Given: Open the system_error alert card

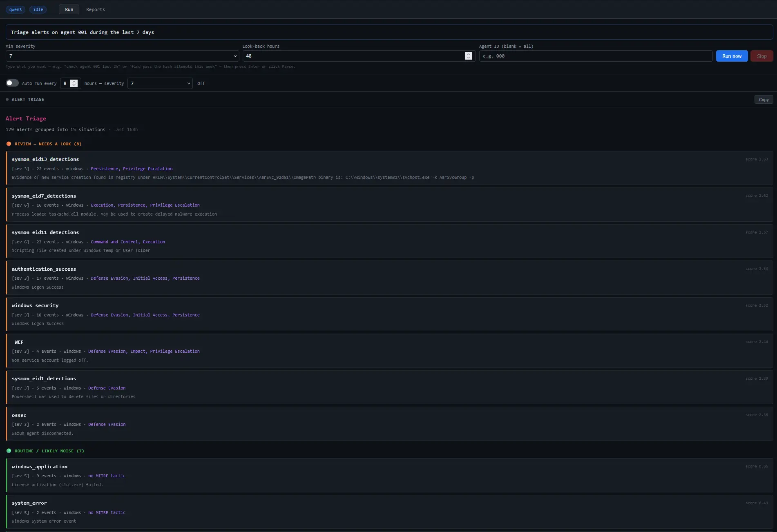Looking at the screenshot, I should (389, 512).
